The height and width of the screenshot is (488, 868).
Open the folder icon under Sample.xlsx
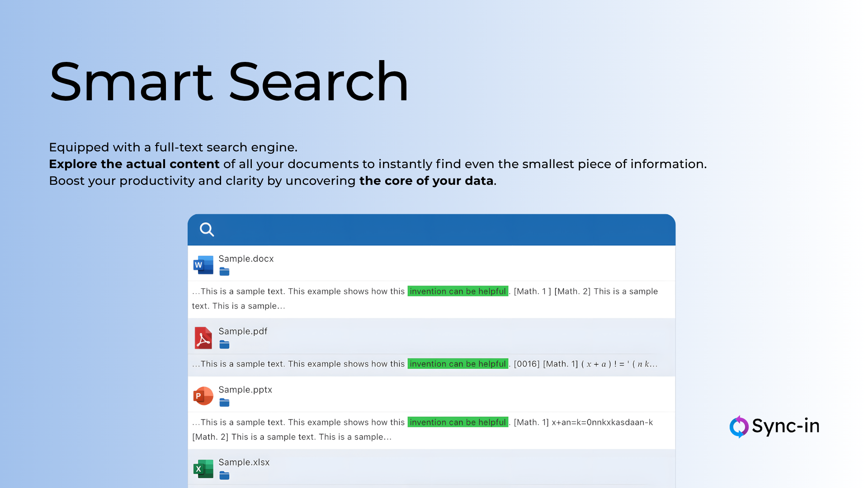pos(224,475)
